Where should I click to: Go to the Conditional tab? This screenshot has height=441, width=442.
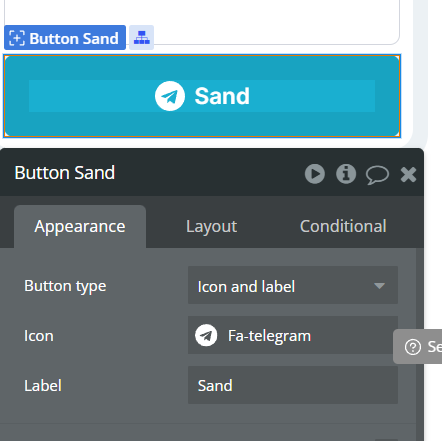343,227
